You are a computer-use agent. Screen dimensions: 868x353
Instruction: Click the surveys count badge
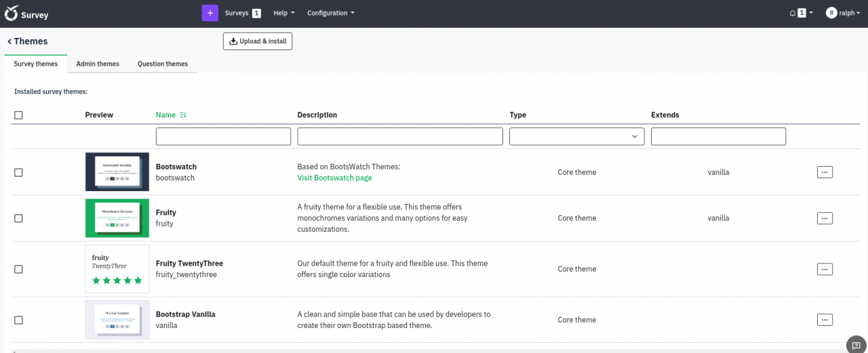[x=256, y=13]
